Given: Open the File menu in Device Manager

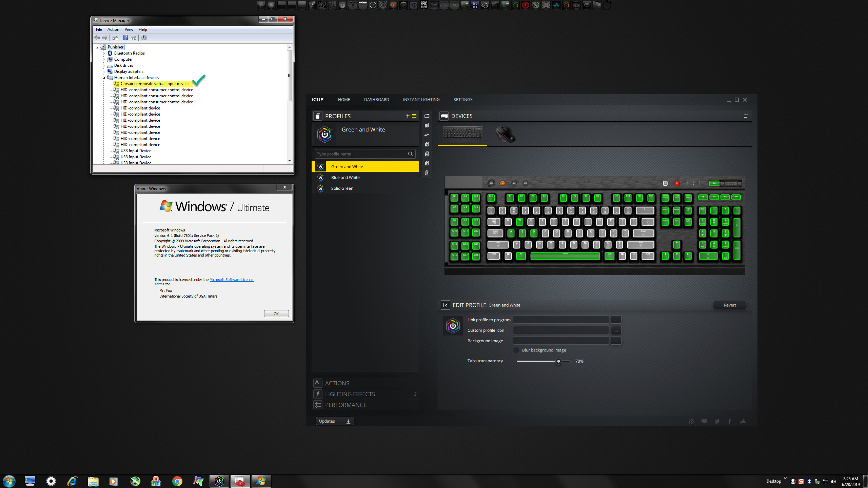Looking at the screenshot, I should (99, 29).
